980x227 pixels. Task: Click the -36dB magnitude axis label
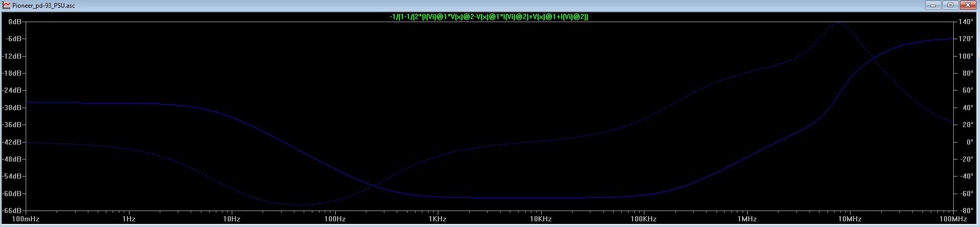point(13,125)
